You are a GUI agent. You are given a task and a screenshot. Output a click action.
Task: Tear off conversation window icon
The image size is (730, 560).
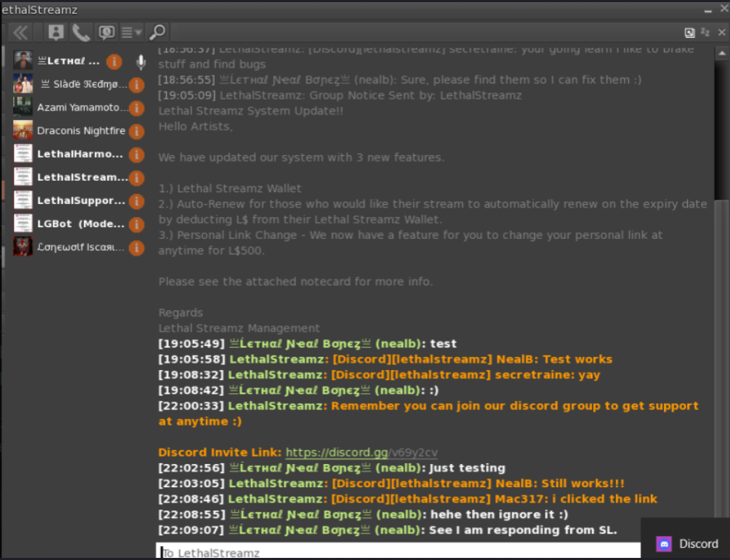[689, 32]
